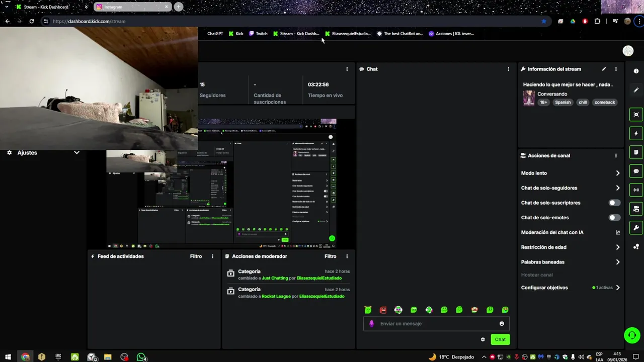The image size is (644, 362).
Task: Open Filtro in Acciones de moderador
Action: pos(330,256)
